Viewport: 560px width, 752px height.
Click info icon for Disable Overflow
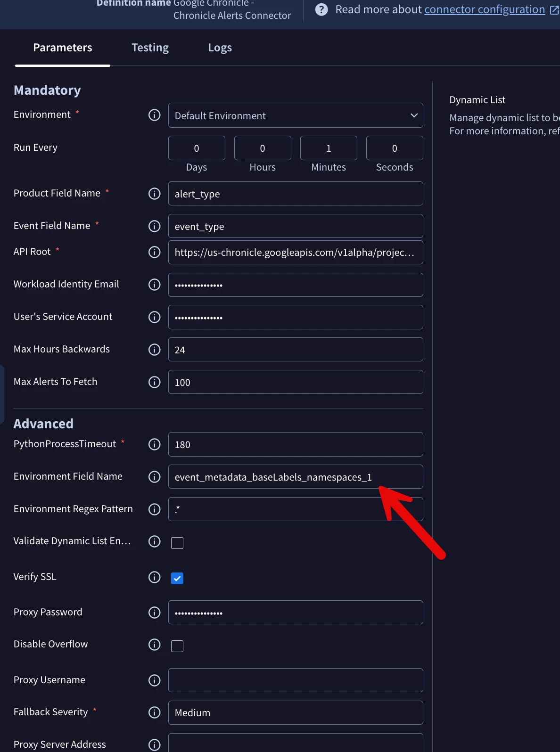(x=155, y=645)
